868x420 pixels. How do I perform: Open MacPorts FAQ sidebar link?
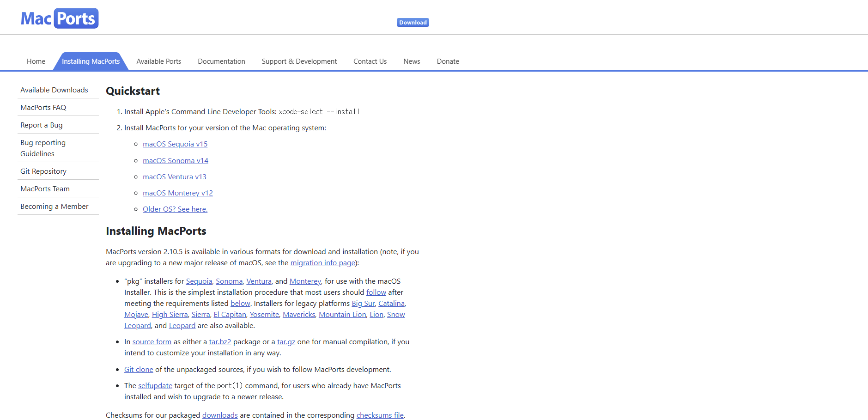pyautogui.click(x=43, y=108)
